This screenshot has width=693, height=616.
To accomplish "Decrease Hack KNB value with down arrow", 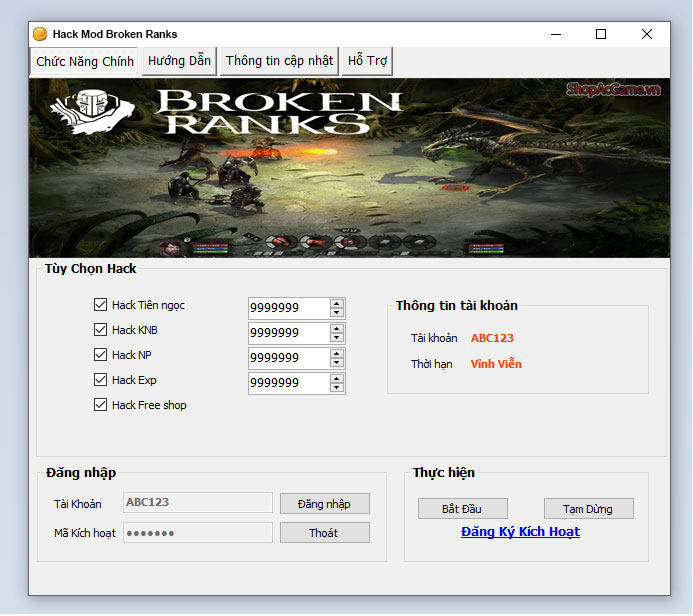I will pos(337,338).
